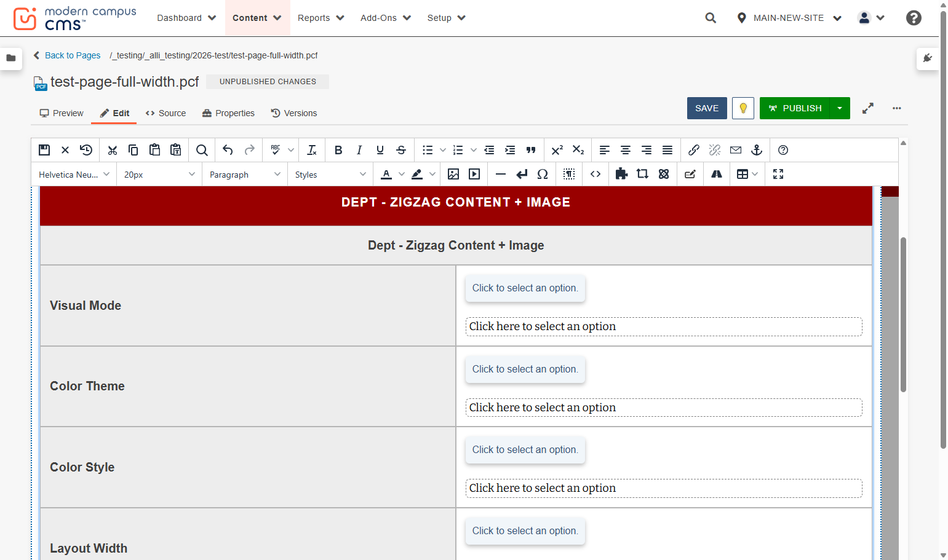
Task: Open the font family dropdown
Action: [x=74, y=175]
